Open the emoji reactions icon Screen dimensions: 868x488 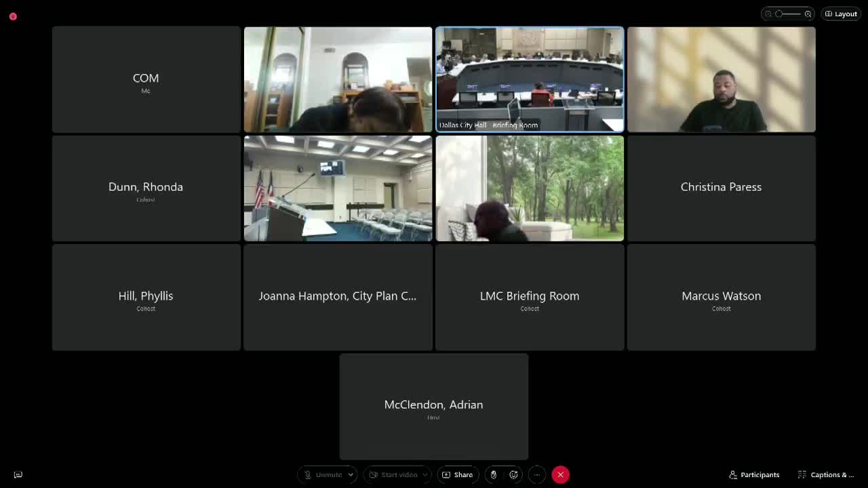pos(513,474)
